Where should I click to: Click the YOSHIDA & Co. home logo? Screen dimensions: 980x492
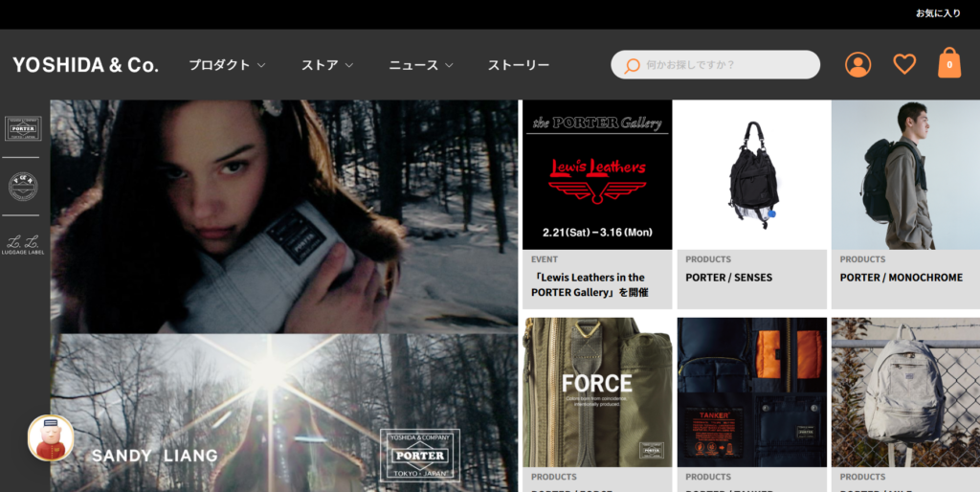click(85, 65)
